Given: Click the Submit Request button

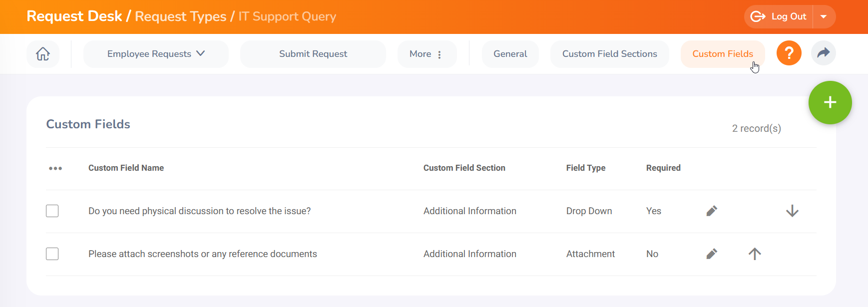Looking at the screenshot, I should pyautogui.click(x=313, y=54).
